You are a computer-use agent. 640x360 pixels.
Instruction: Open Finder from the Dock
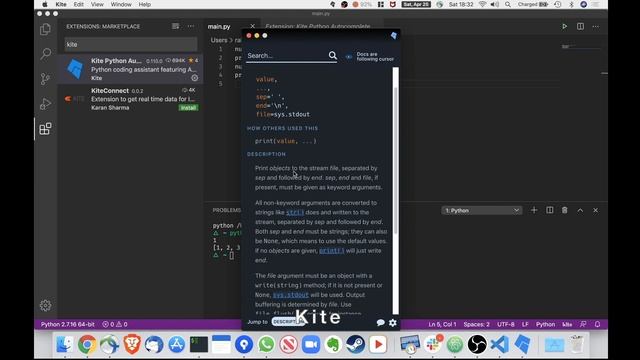(x=64, y=344)
